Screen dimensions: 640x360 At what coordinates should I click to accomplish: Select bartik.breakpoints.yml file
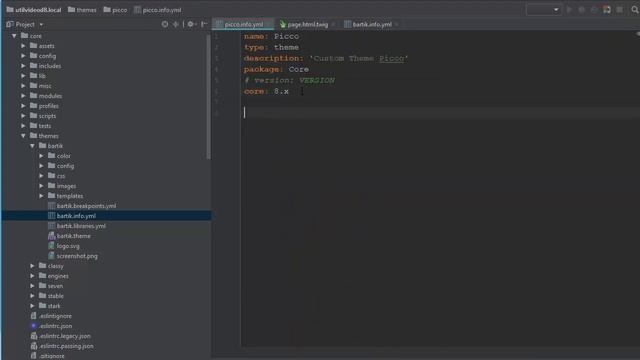coord(82,206)
